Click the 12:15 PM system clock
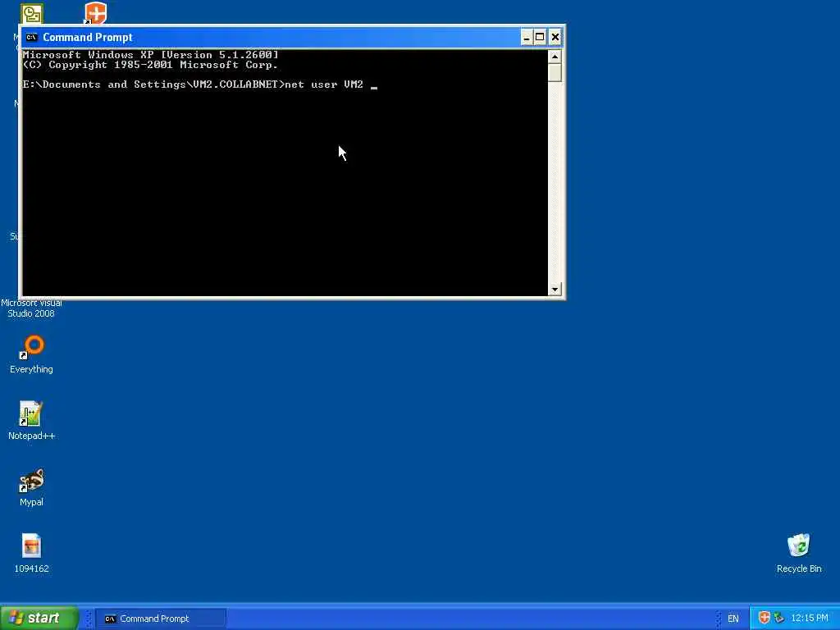The image size is (840, 630). pyautogui.click(x=810, y=618)
